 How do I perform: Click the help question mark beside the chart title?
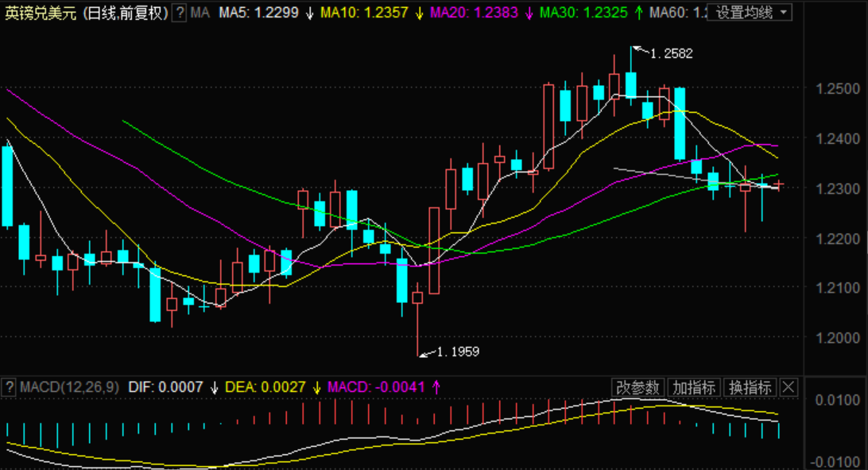tap(180, 12)
